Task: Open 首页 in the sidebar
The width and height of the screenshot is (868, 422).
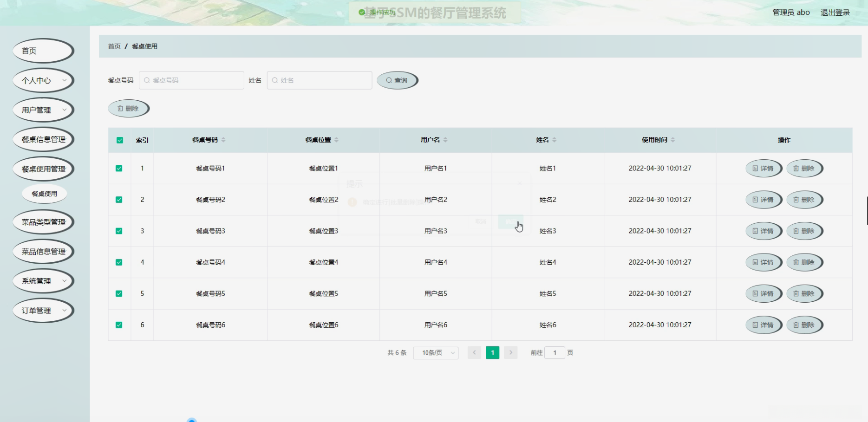Action: 43,51
